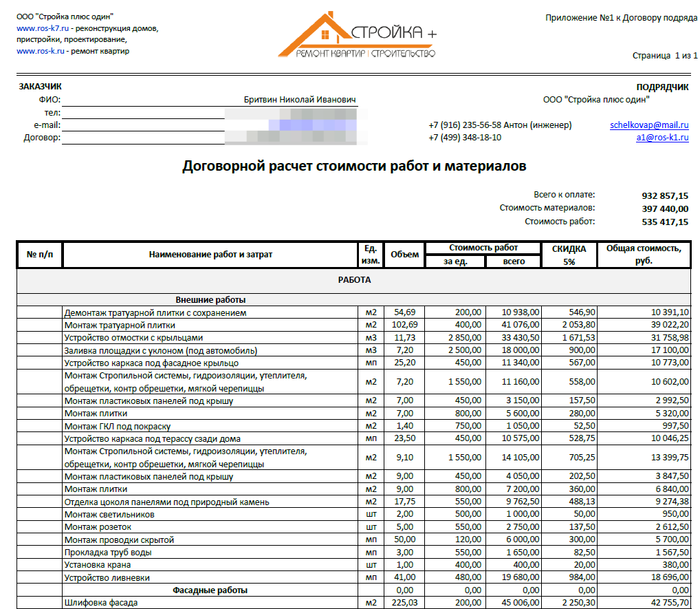Select row Демонтаж тратуарной плитки с сохранением
700x609 pixels.
coord(354,312)
